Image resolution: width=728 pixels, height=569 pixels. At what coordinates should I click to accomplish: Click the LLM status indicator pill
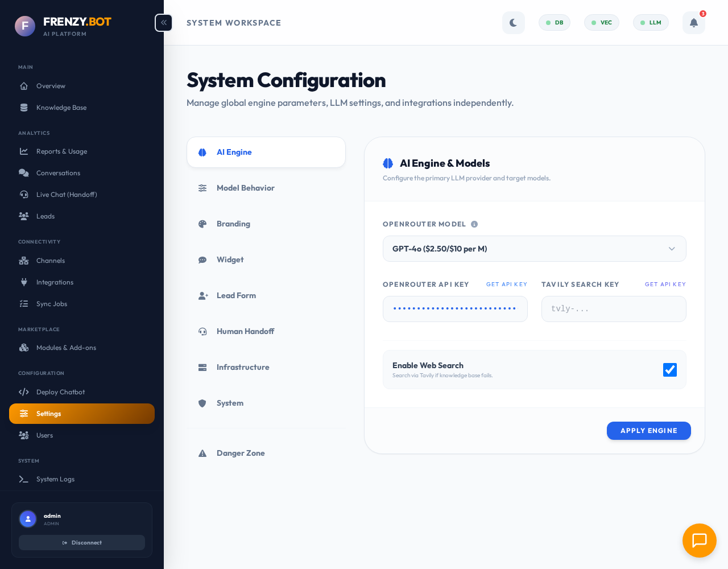(650, 23)
